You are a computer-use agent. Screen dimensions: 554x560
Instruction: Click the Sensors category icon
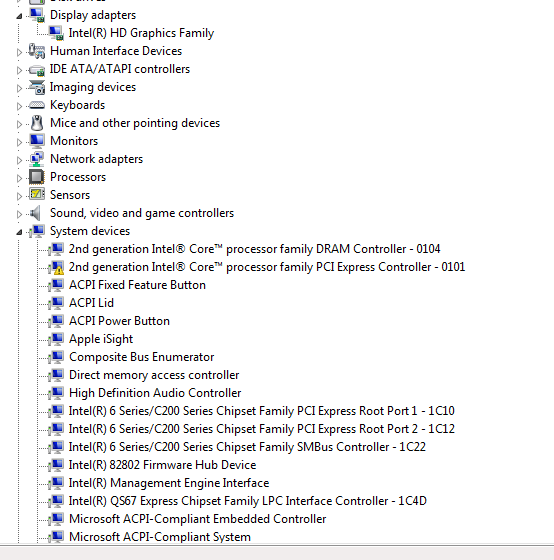coord(37,195)
